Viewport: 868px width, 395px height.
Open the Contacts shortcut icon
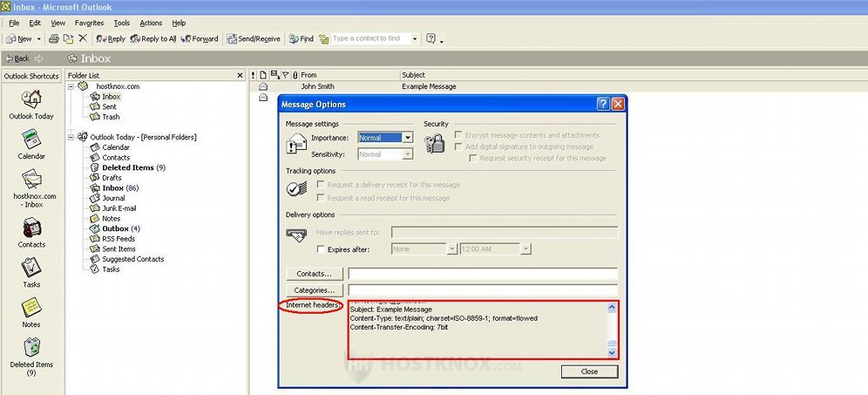pyautogui.click(x=31, y=228)
